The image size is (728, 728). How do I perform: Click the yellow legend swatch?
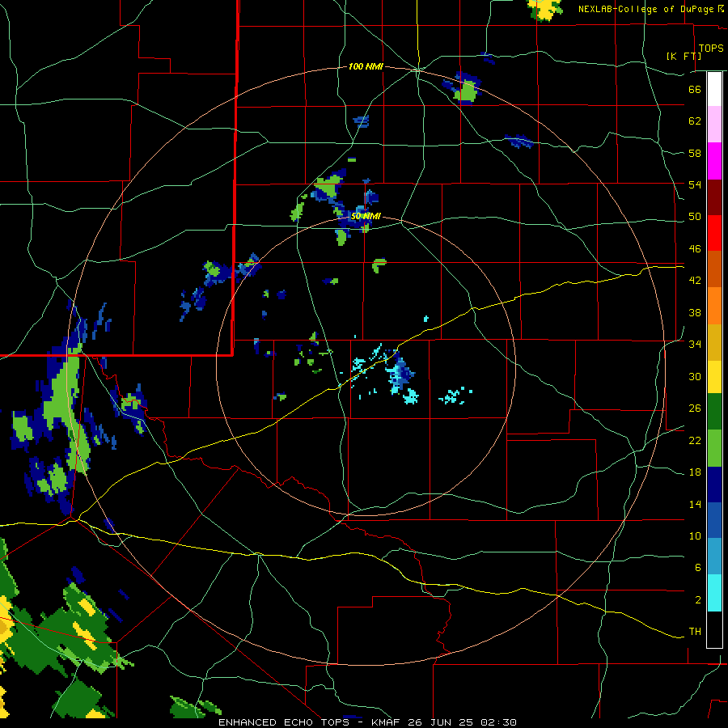click(714, 377)
